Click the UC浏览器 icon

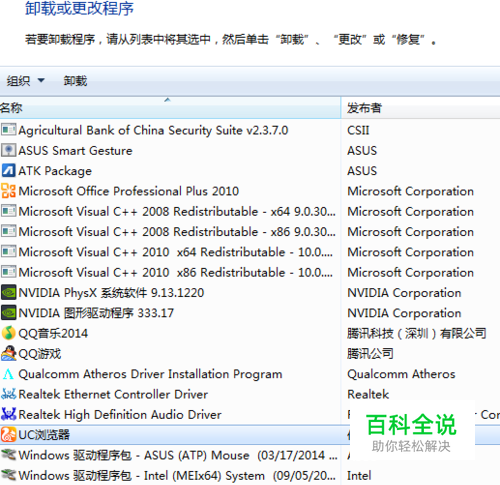(x=8, y=435)
